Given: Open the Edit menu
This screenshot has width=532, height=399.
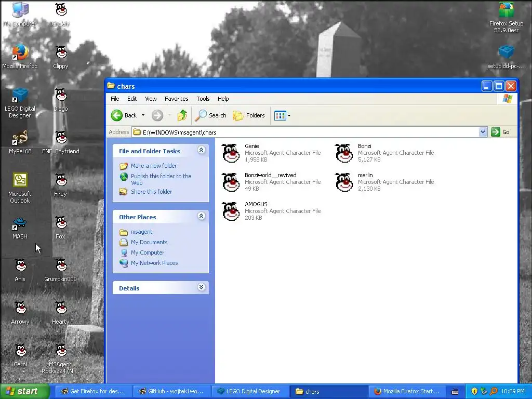Looking at the screenshot, I should tap(132, 99).
